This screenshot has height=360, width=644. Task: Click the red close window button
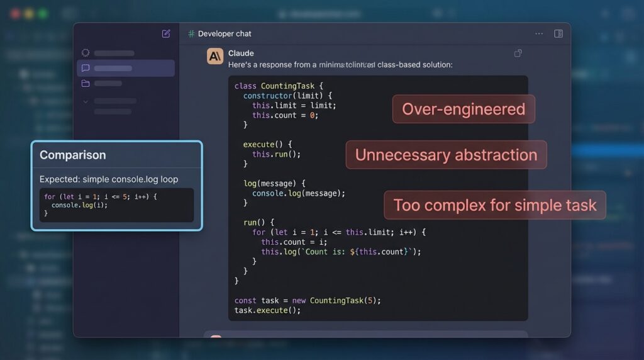tap(16, 14)
